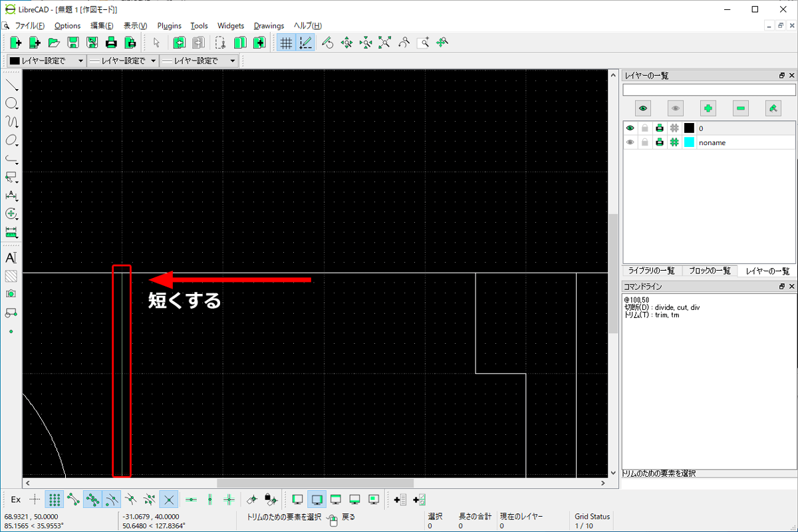This screenshot has height=532, width=798.
Task: Open print preview
Action: (131, 43)
